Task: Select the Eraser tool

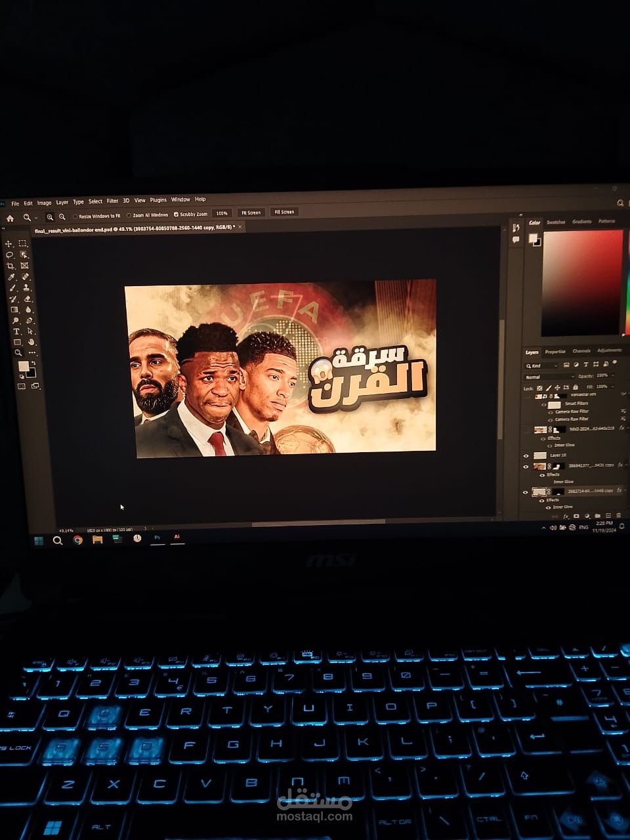Action: click(28, 299)
